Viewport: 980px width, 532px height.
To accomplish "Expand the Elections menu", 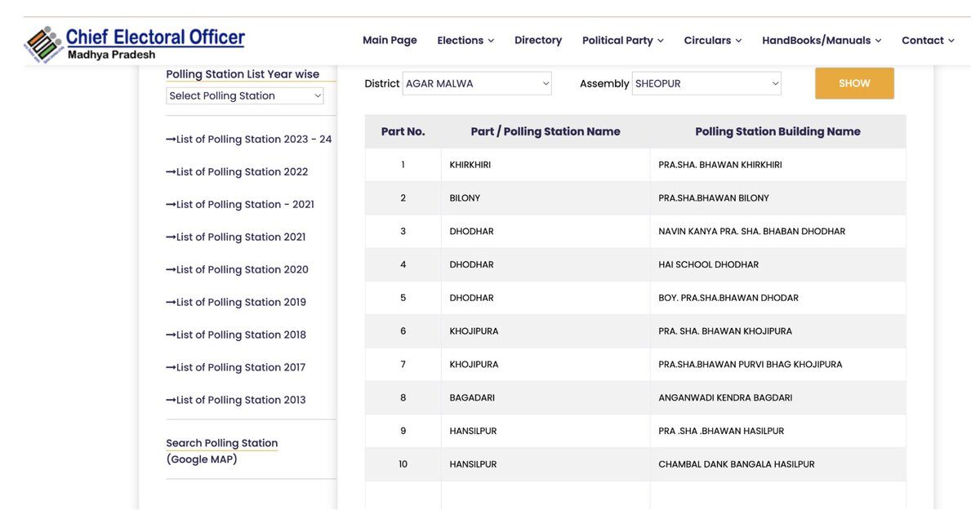I will tap(465, 40).
